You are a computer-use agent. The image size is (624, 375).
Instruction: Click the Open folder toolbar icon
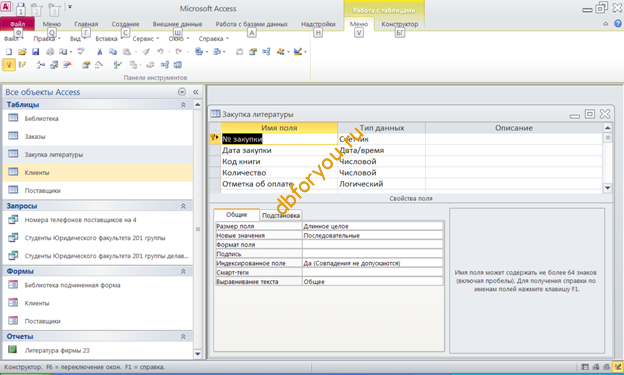click(x=22, y=52)
